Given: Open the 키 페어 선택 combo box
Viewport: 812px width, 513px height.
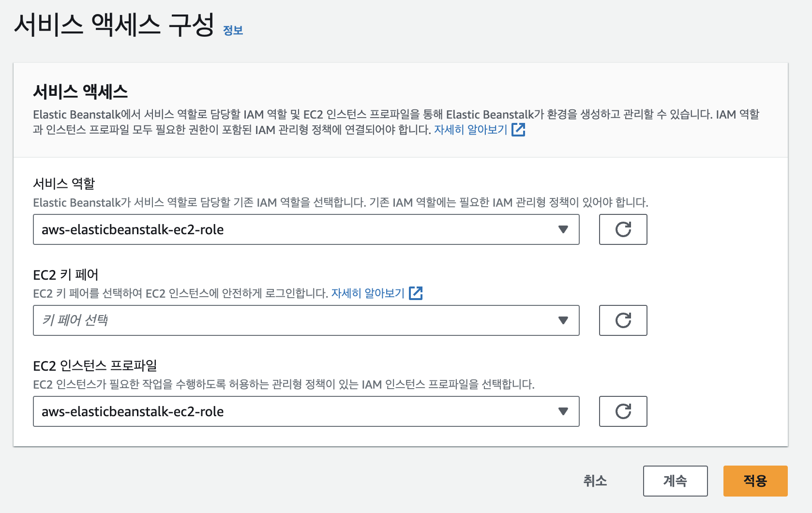Looking at the screenshot, I should [306, 320].
